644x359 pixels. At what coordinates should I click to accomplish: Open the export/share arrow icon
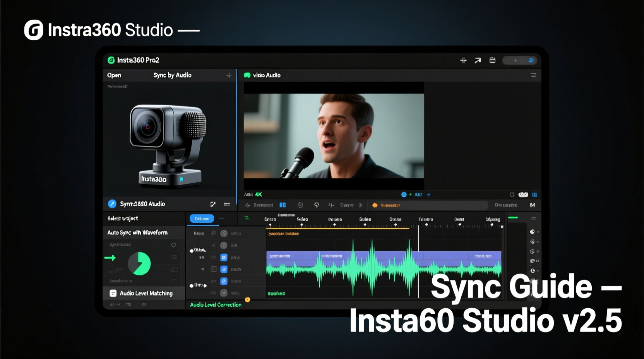pyautogui.click(x=478, y=60)
